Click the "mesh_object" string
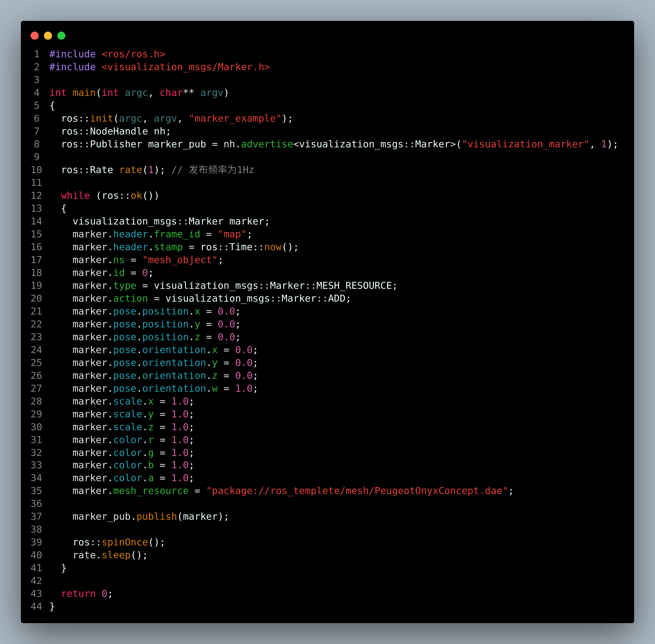This screenshot has height=644, width=655. pyautogui.click(x=180, y=260)
